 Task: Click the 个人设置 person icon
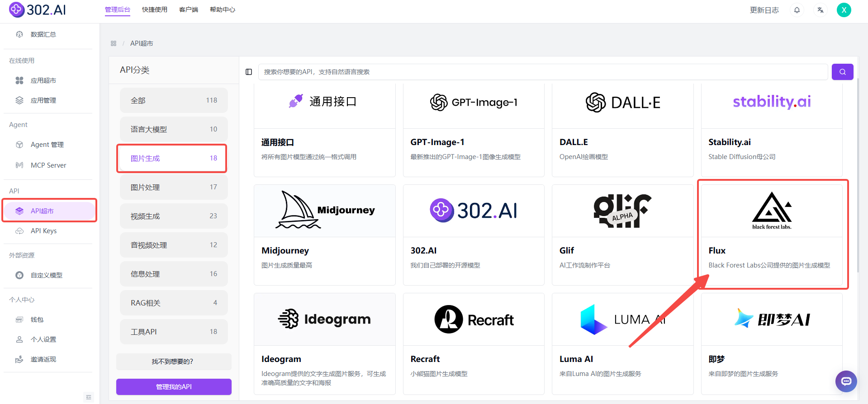pyautogui.click(x=19, y=339)
